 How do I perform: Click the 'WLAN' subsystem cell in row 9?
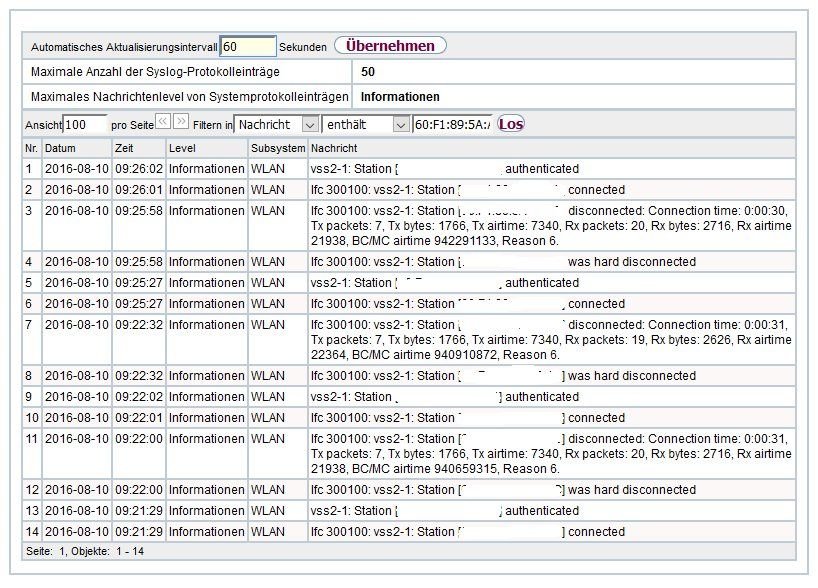[278, 397]
